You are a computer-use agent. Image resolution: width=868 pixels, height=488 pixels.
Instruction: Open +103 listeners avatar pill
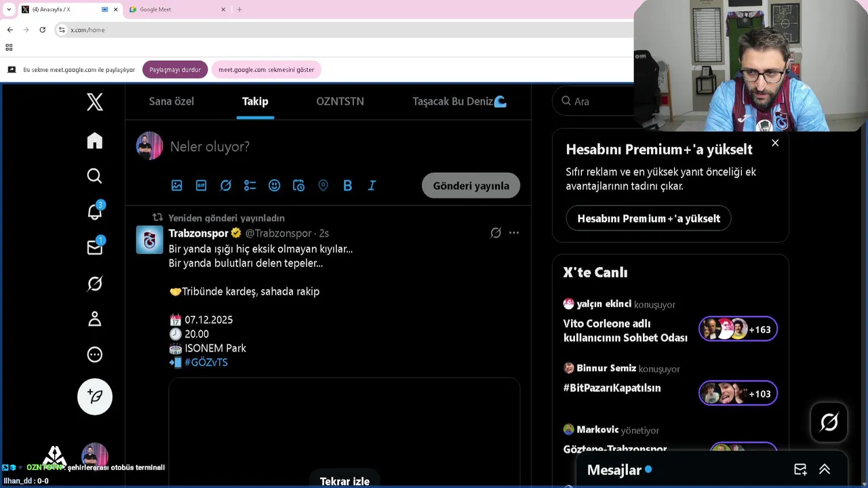(738, 393)
